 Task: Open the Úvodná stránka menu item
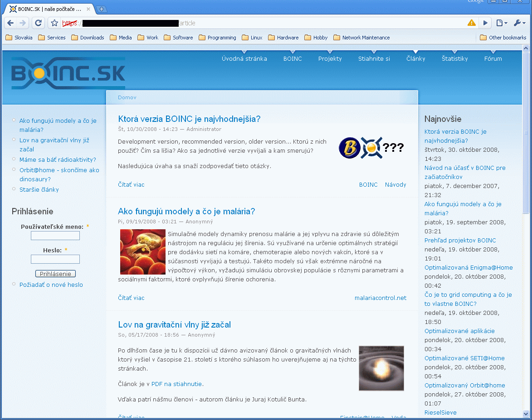pos(244,58)
